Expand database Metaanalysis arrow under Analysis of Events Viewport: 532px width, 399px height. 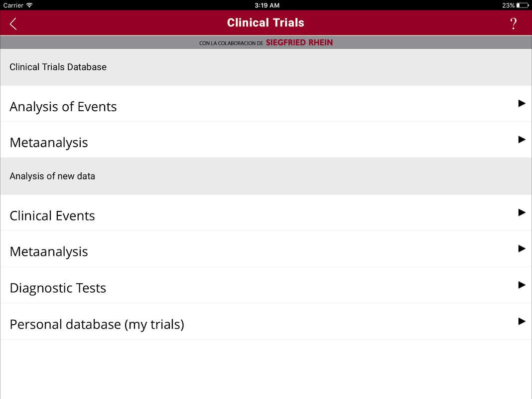(522, 140)
